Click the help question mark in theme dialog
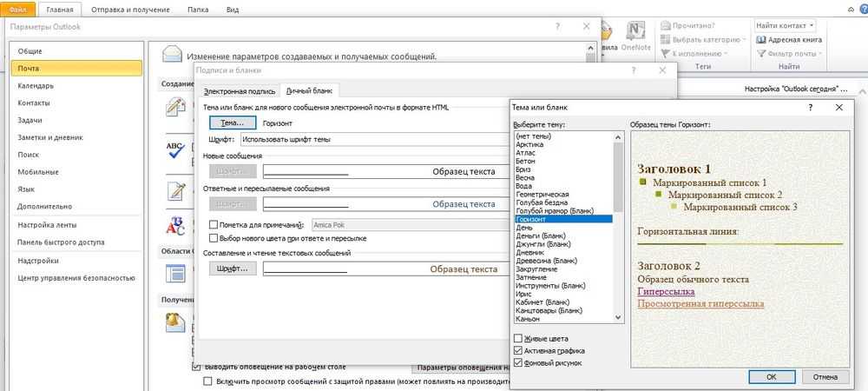The width and height of the screenshot is (868, 391). 809,106
